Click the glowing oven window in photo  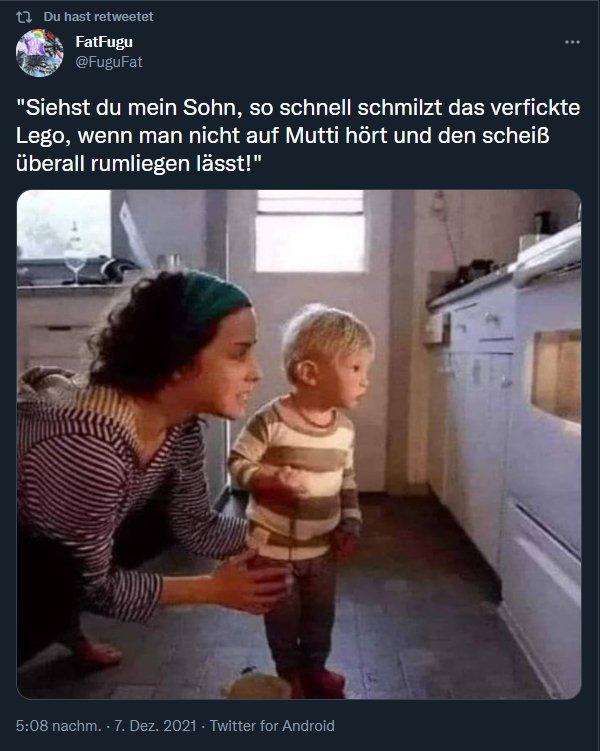557,375
